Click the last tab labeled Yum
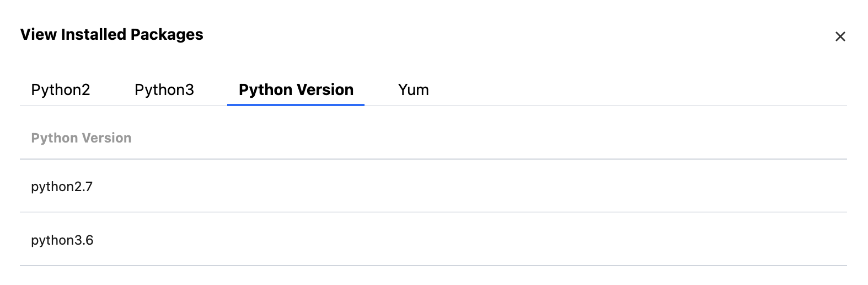 [414, 89]
